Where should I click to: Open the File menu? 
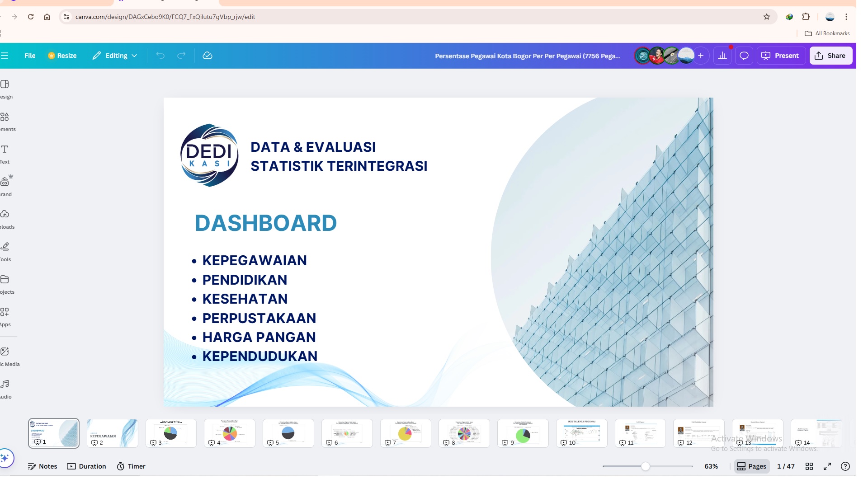(29, 55)
